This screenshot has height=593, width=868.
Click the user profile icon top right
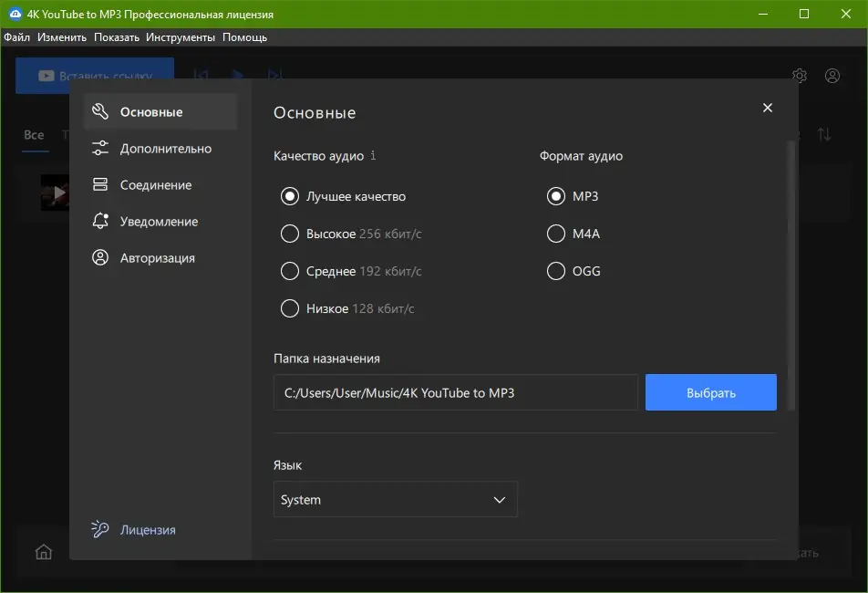click(832, 76)
